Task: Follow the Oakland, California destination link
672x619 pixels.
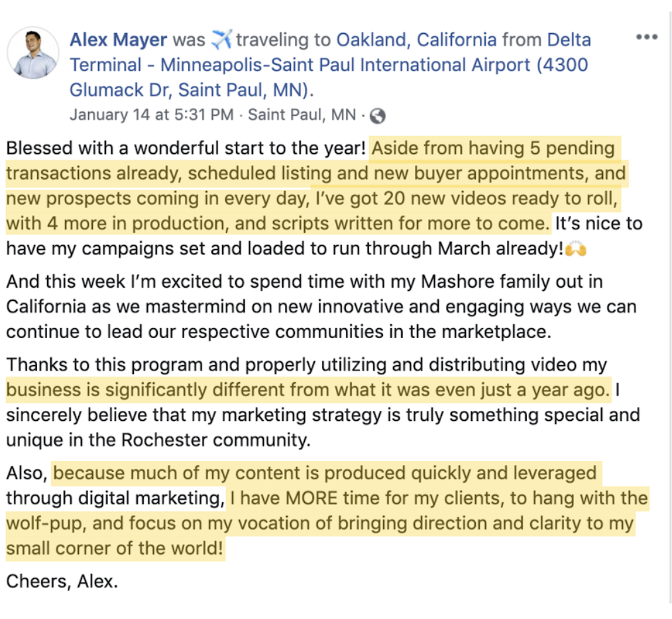Action: (x=416, y=40)
